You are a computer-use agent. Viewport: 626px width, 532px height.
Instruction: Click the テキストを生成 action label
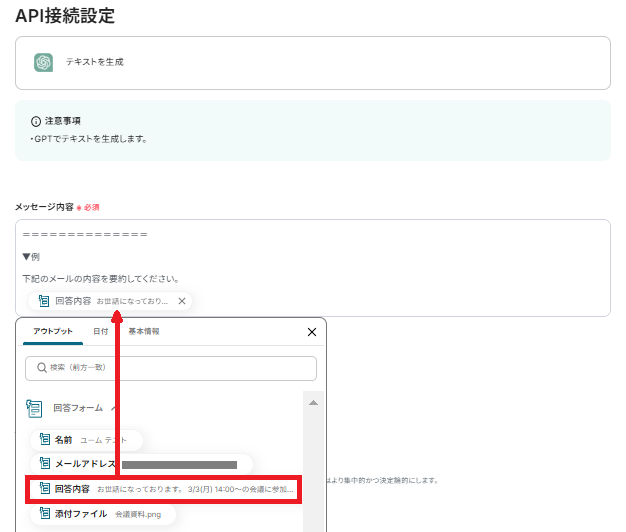[x=95, y=62]
